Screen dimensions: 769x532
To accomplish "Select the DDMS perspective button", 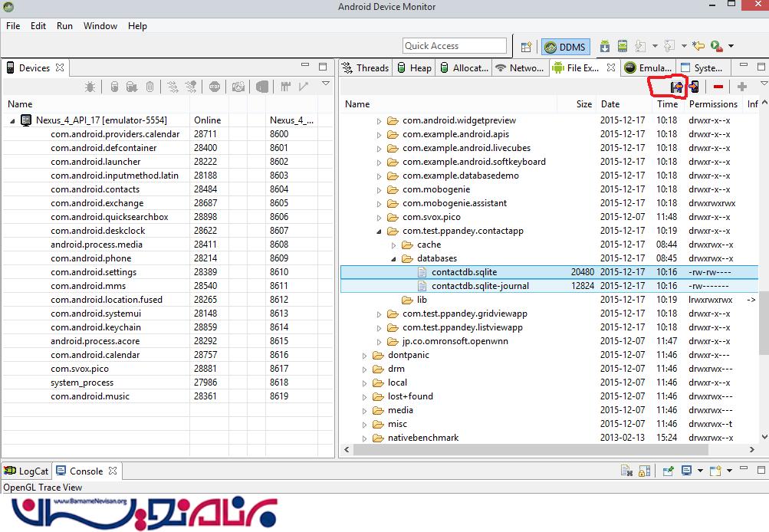I will 564,47.
